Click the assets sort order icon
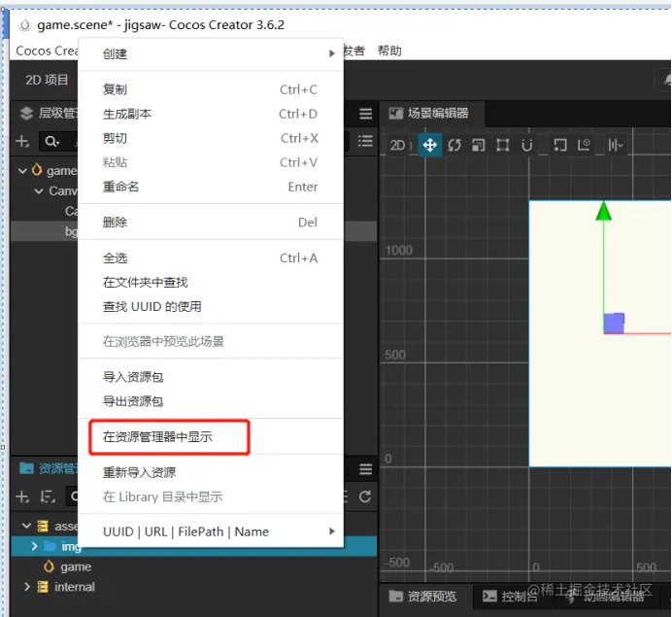The width and height of the screenshot is (672, 617). (x=48, y=497)
